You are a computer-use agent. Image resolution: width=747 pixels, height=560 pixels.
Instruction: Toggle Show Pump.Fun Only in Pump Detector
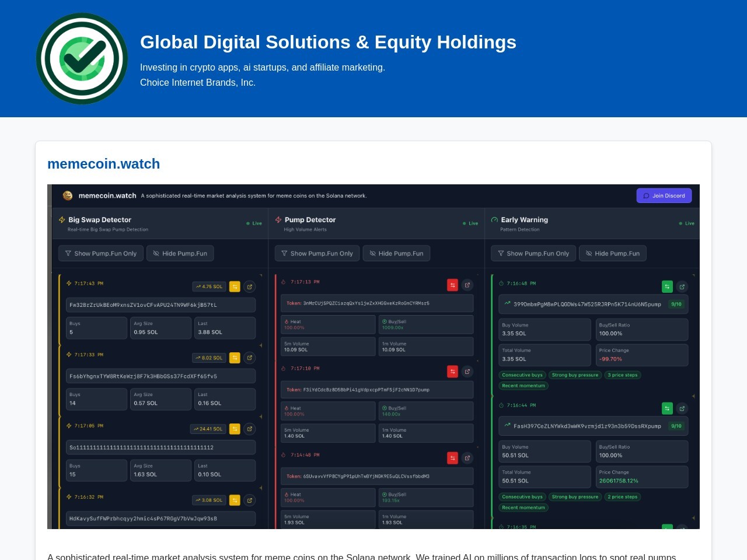(317, 253)
